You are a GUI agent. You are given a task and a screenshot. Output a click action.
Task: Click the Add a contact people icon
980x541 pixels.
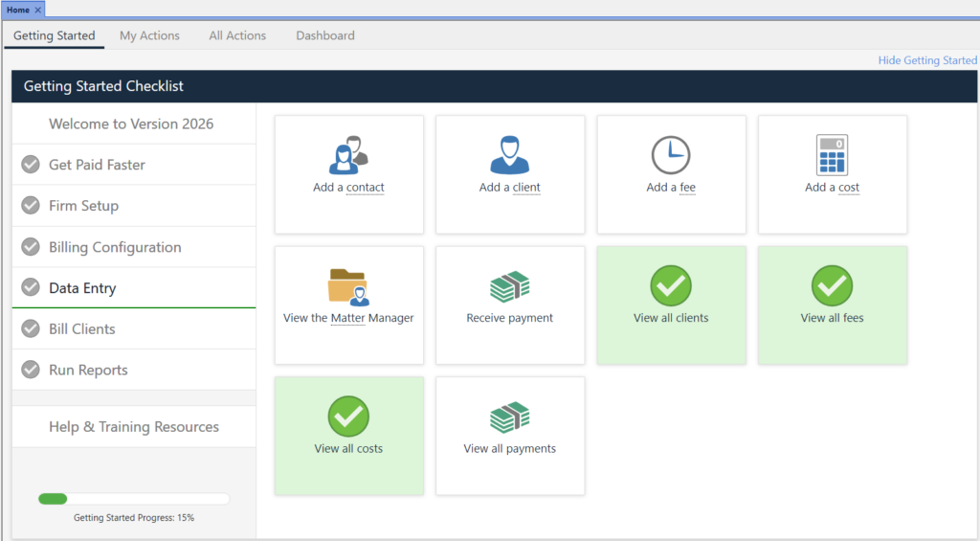(x=348, y=154)
